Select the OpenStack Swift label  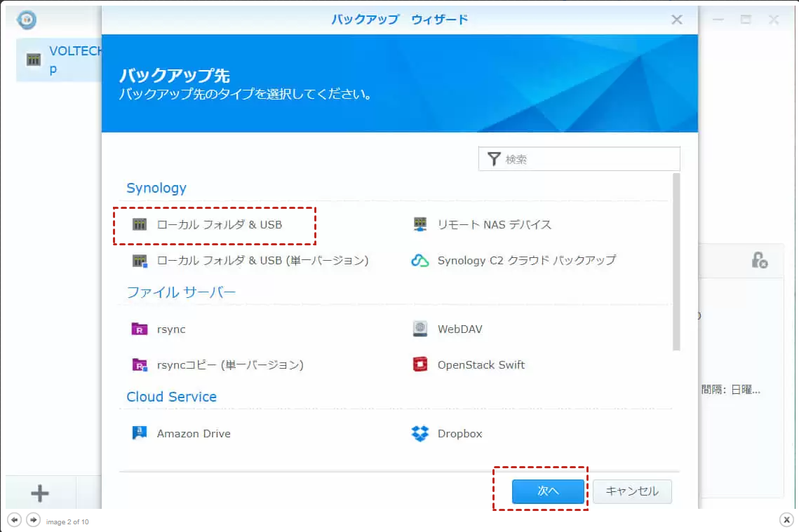(481, 365)
